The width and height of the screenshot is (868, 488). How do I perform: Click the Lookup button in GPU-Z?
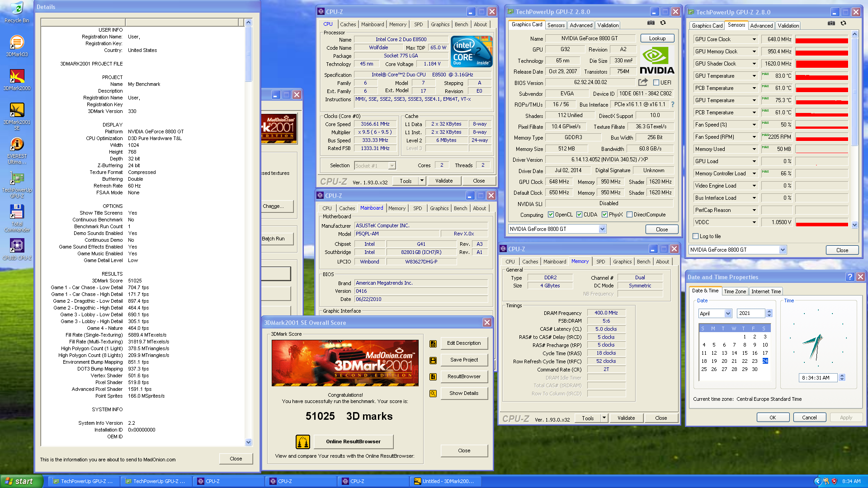click(x=657, y=38)
